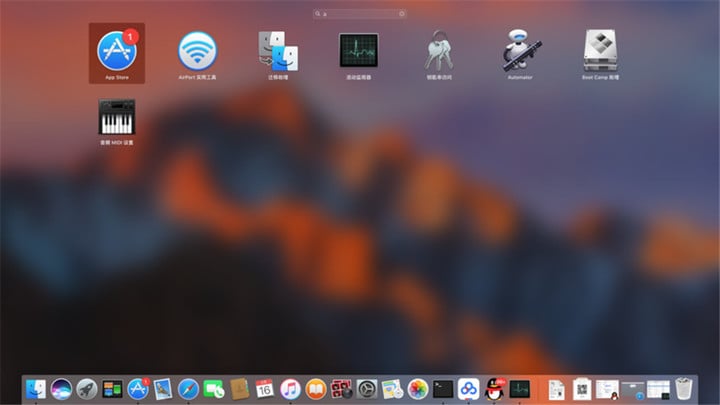
Task: Open App Store in Launchpad results
Action: [117, 51]
